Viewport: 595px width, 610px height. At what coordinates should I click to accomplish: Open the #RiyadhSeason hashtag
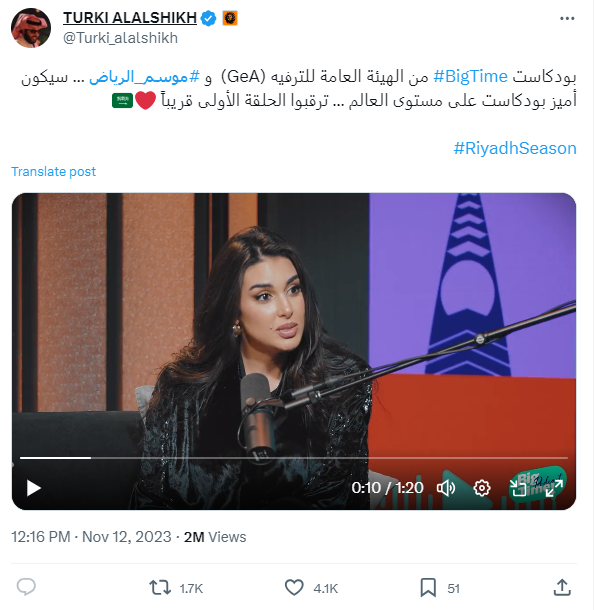[515, 148]
